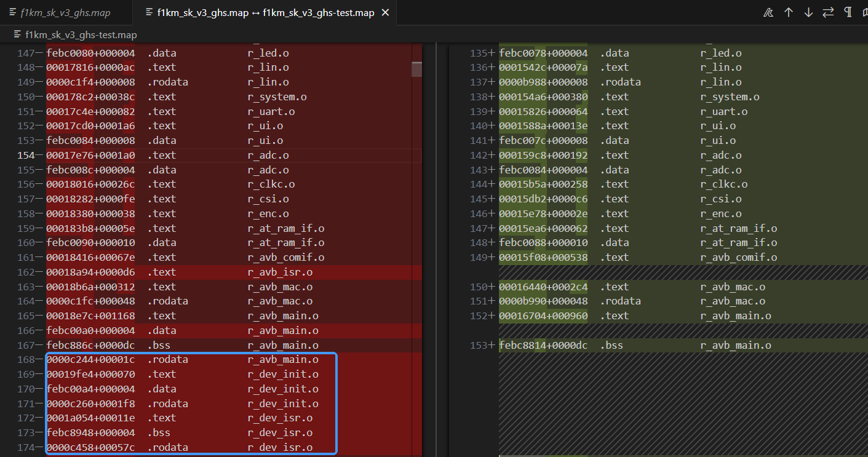
Task: Click address 00018e7c+001168 on line 165
Action: (x=90, y=316)
